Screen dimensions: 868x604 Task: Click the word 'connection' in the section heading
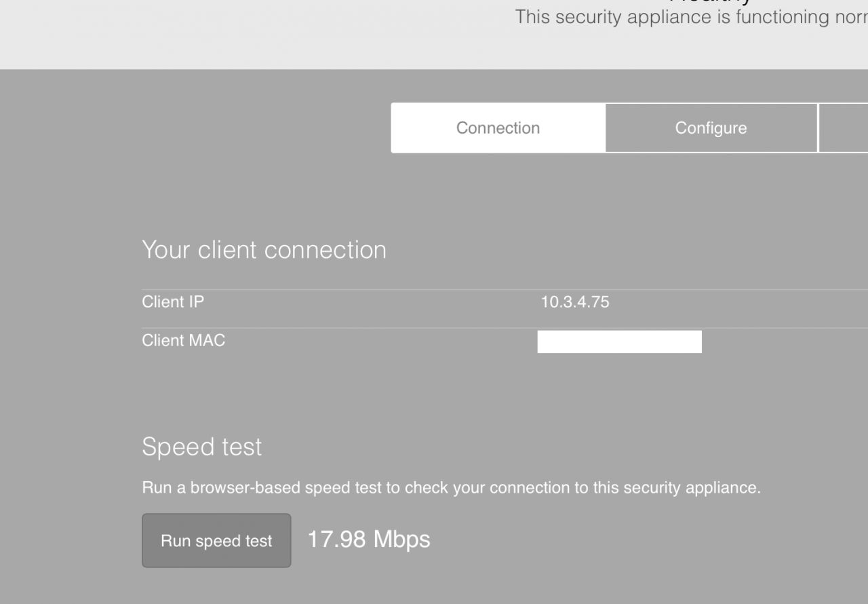pos(324,250)
